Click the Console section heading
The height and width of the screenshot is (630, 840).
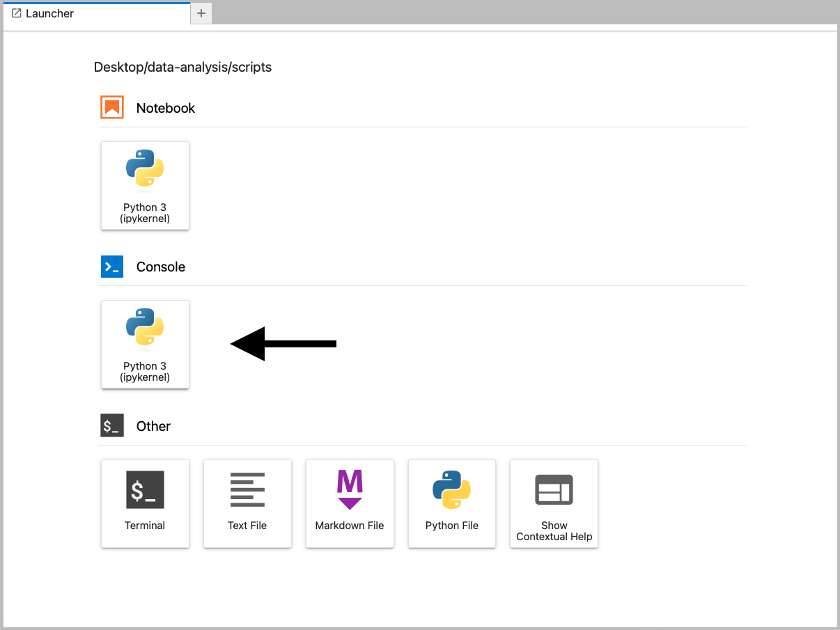pyautogui.click(x=161, y=267)
